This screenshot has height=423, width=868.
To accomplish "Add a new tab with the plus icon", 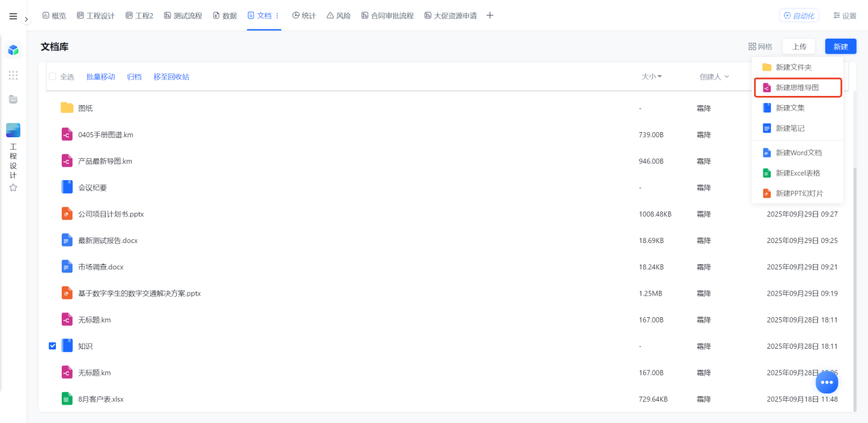I will 490,16.
